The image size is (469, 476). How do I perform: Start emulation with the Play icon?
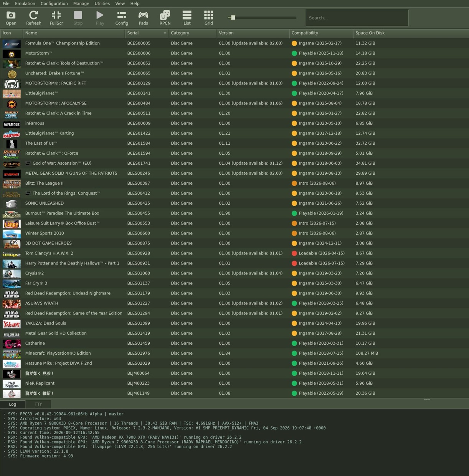pyautogui.click(x=100, y=18)
